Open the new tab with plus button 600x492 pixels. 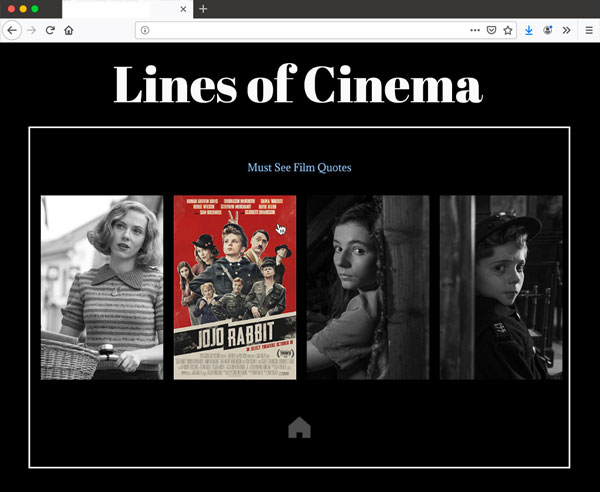coord(203,9)
